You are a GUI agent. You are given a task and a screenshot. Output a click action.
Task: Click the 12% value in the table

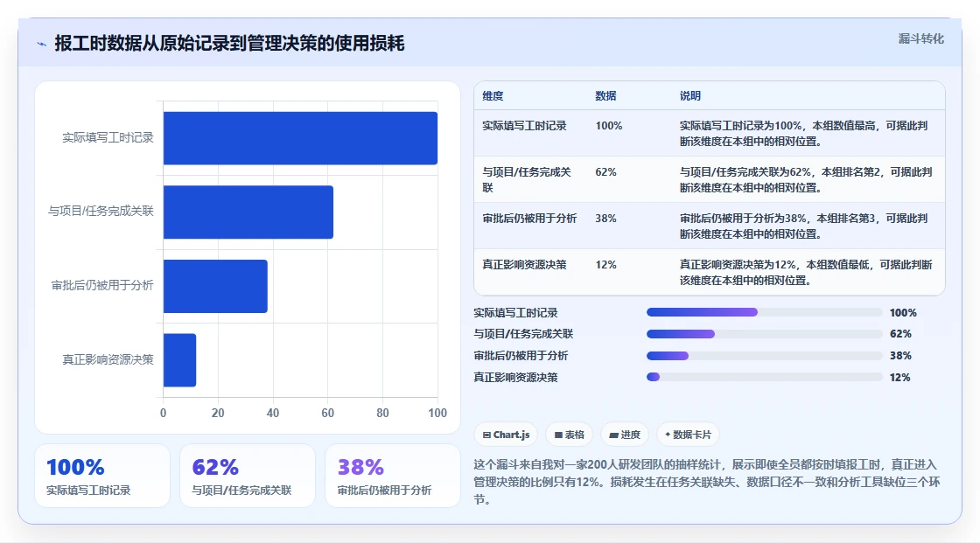(605, 264)
